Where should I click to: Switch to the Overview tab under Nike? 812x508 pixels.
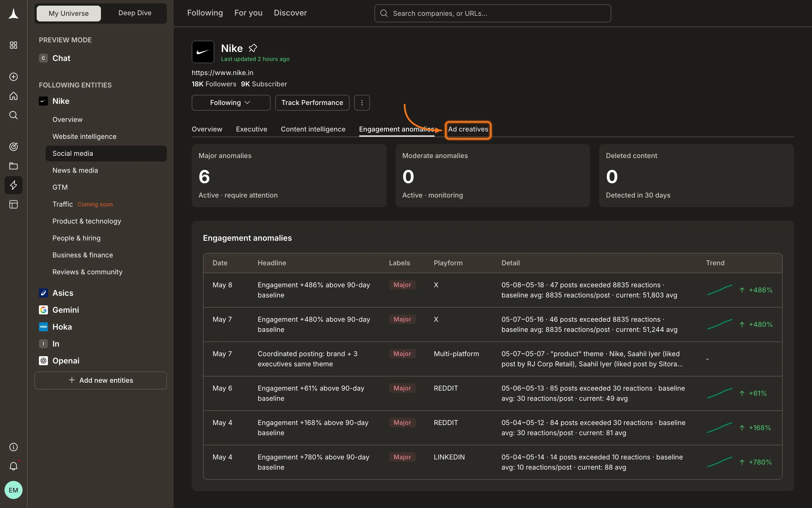(207, 129)
